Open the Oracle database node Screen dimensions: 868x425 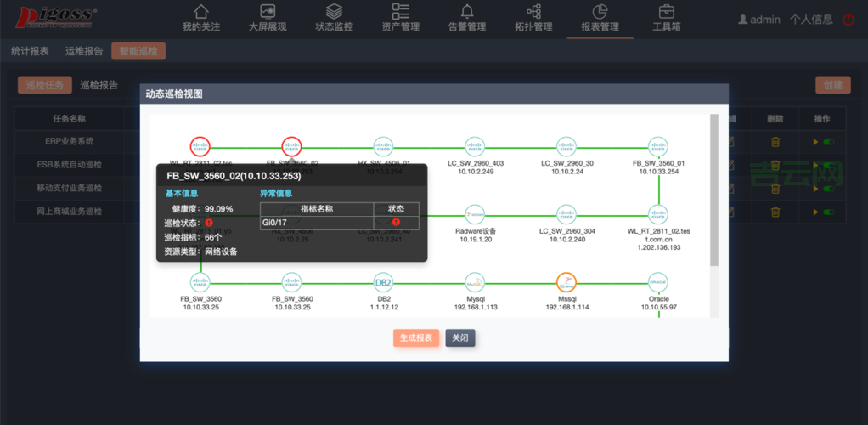coord(658,282)
